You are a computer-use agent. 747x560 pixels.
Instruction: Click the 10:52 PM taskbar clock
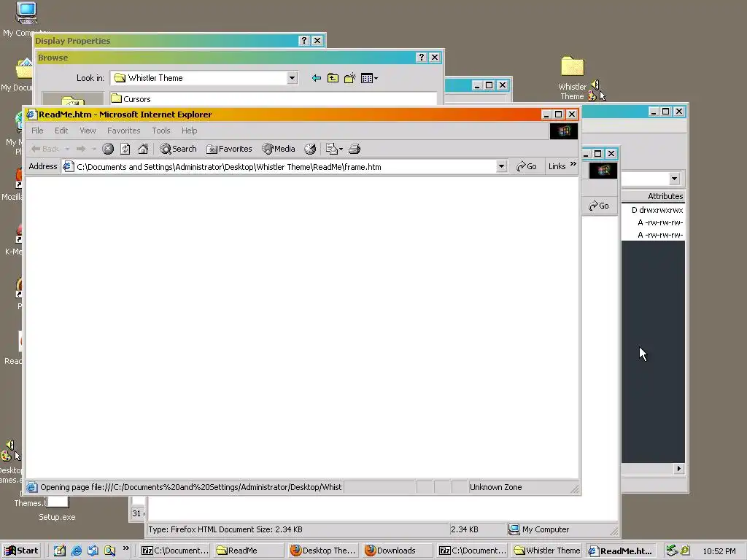719,551
